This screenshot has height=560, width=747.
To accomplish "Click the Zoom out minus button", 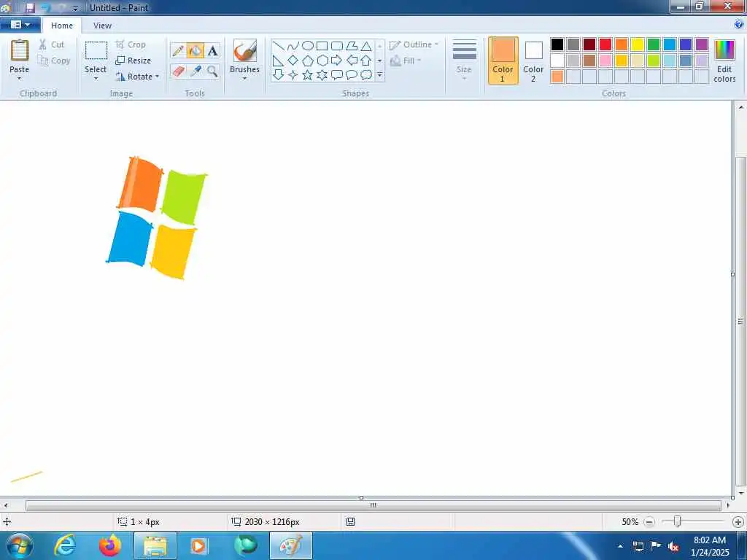I will pyautogui.click(x=649, y=522).
